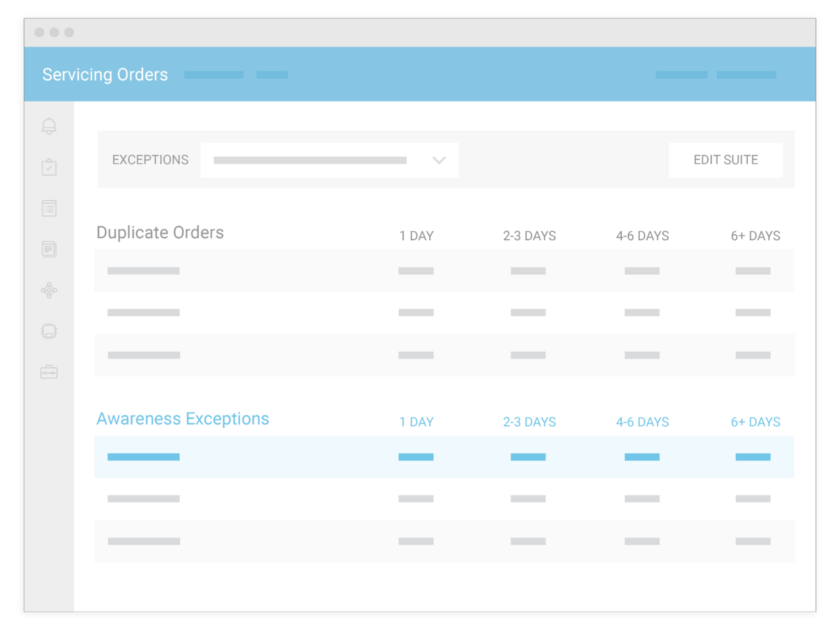Screen dimensions: 840x630
Task: Click the 2-3 DAYS column under Duplicate Orders
Action: tap(530, 236)
